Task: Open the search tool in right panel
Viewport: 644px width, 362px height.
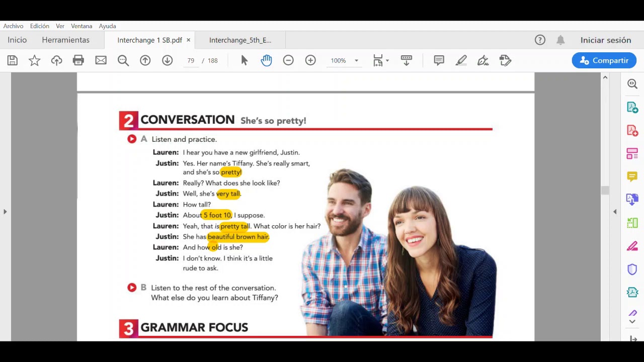Action: [x=632, y=84]
